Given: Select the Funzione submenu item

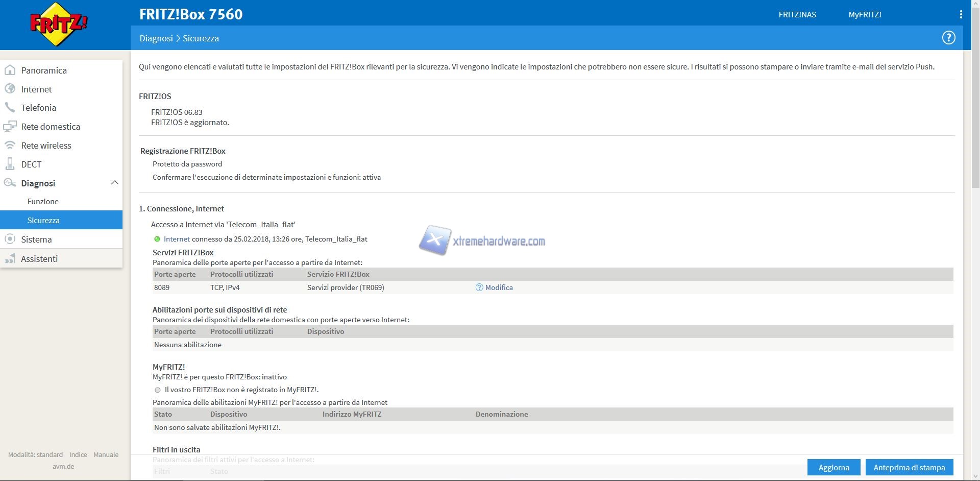Looking at the screenshot, I should tap(43, 202).
